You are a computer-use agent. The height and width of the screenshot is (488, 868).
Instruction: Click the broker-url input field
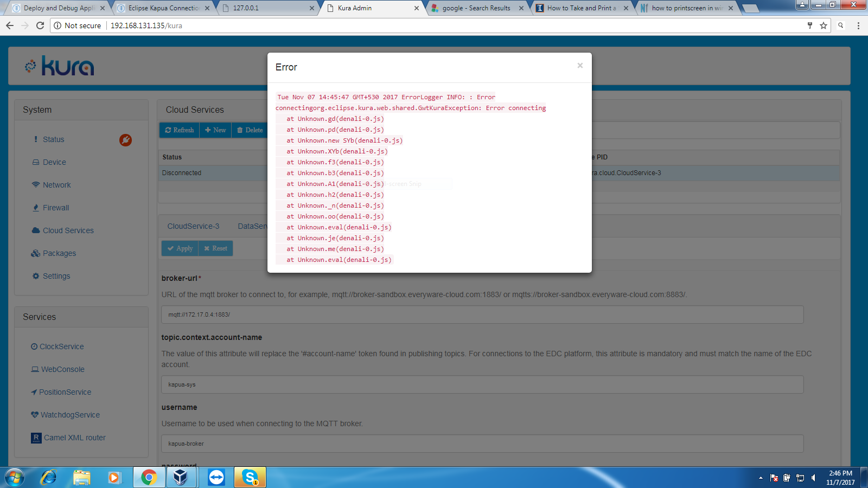482,314
